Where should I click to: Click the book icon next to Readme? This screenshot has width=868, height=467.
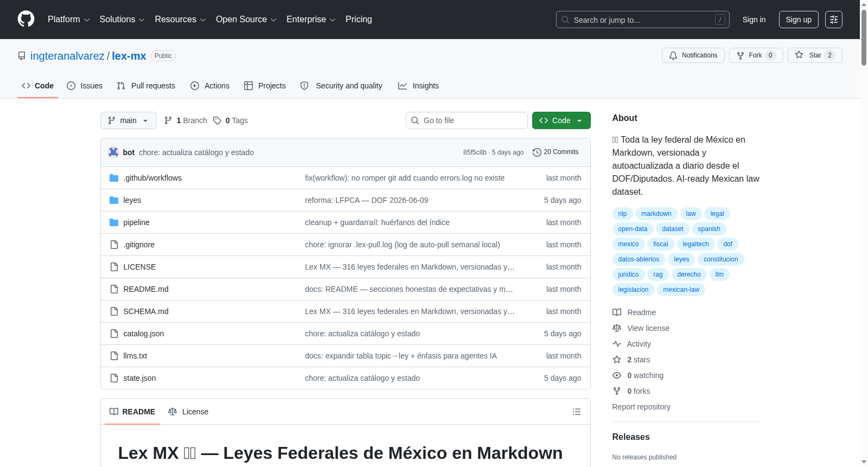[617, 312]
